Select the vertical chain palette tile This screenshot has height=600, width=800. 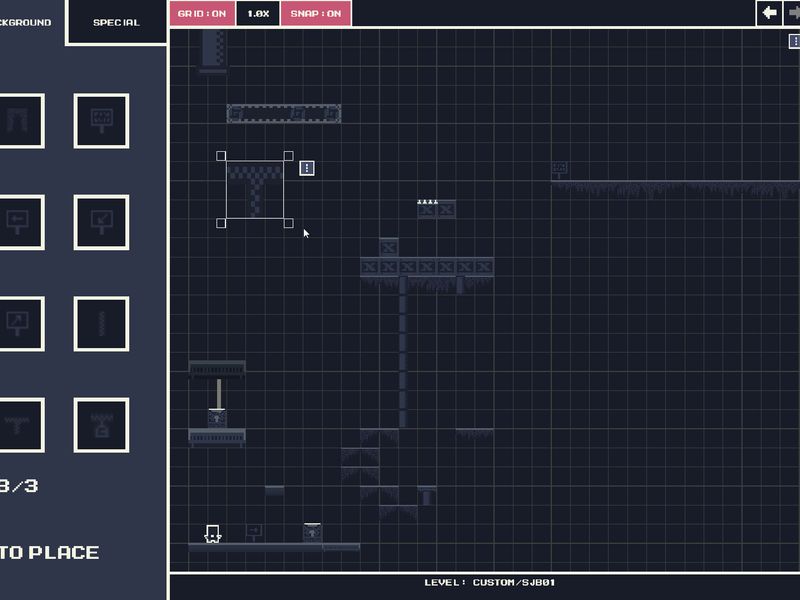pyautogui.click(x=102, y=324)
